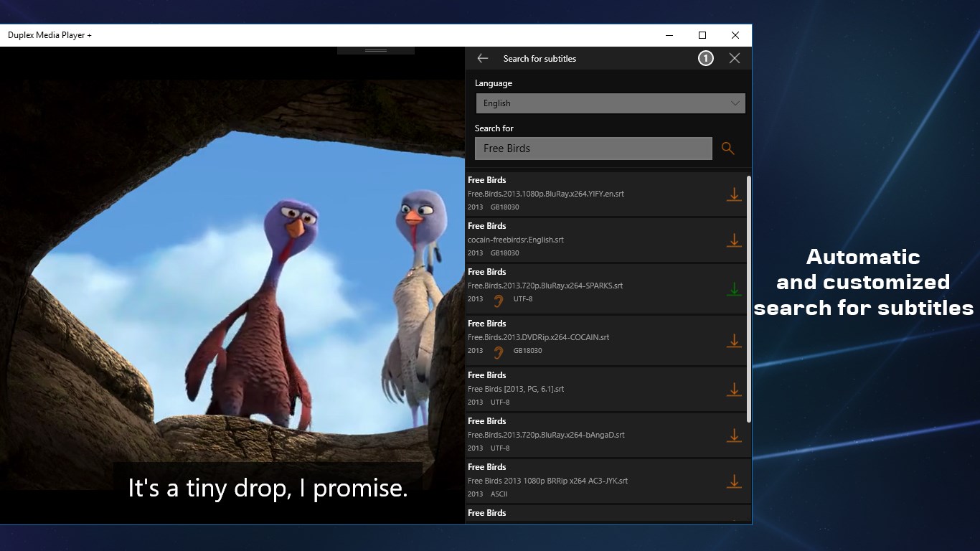This screenshot has height=551, width=980.
Task: Click the Search for text field
Action: (593, 149)
